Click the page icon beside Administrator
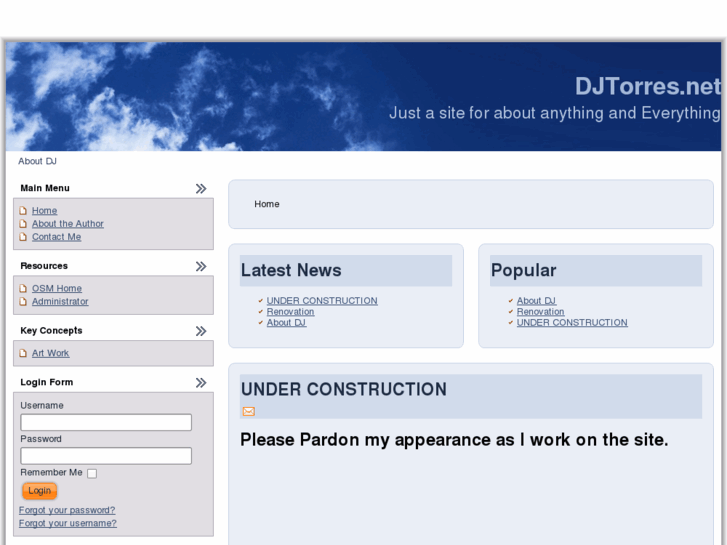727x545 pixels. click(x=23, y=301)
